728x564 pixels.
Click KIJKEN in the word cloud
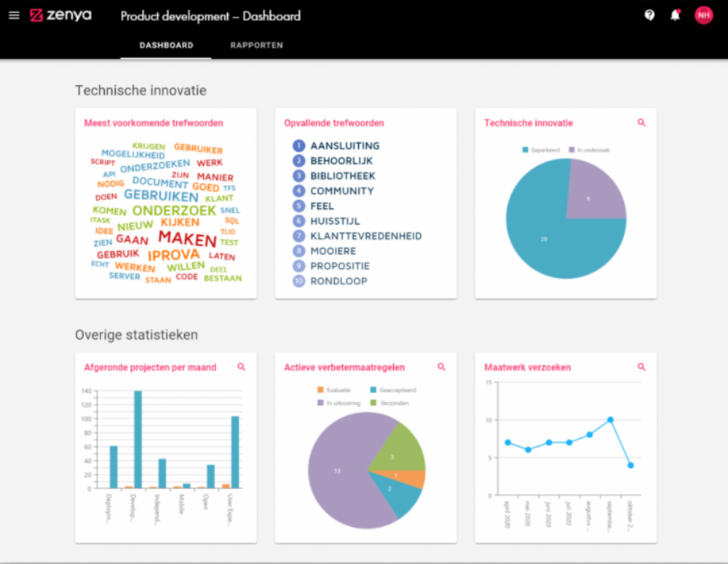click(180, 223)
